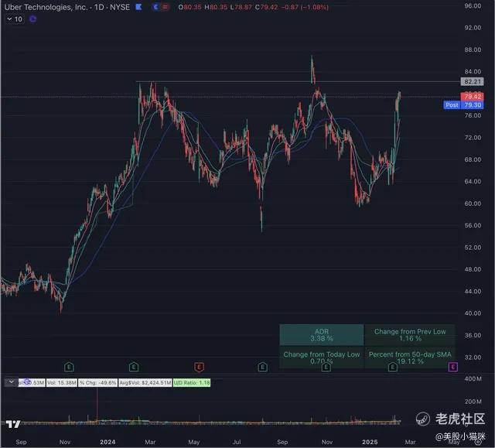Click the Vol: 15.38M label
This screenshot has width=495, height=448.
(62, 383)
